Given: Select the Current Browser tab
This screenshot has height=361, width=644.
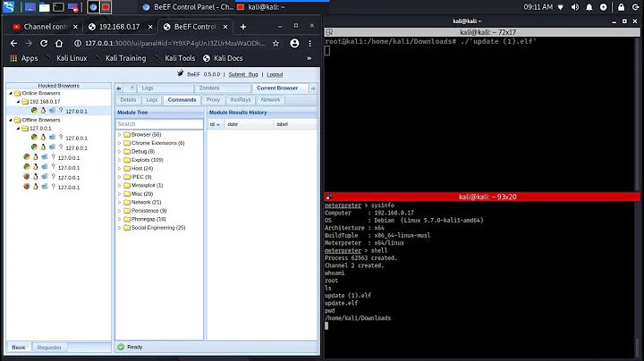Looking at the screenshot, I should tap(280, 88).
